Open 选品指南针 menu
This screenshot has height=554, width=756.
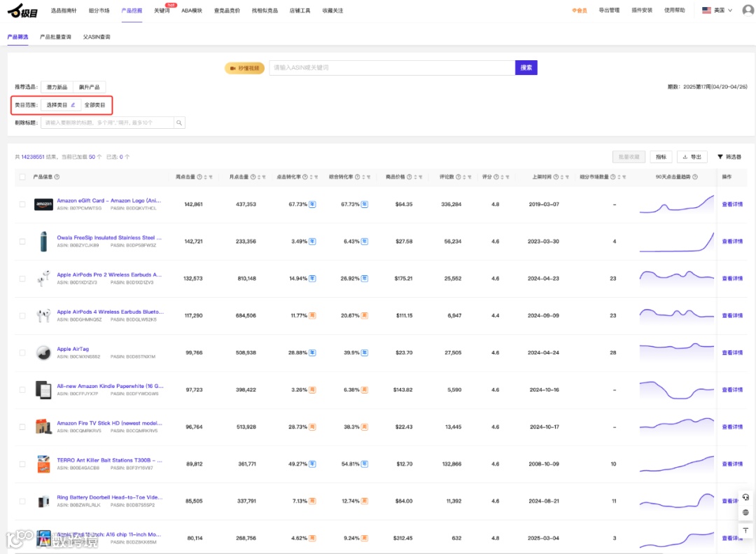coord(64,11)
